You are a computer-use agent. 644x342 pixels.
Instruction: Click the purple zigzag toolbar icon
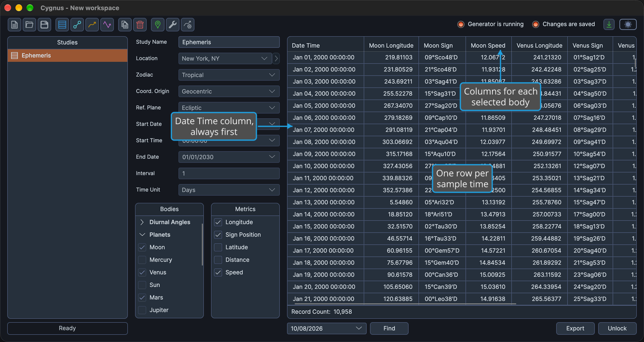pos(107,25)
